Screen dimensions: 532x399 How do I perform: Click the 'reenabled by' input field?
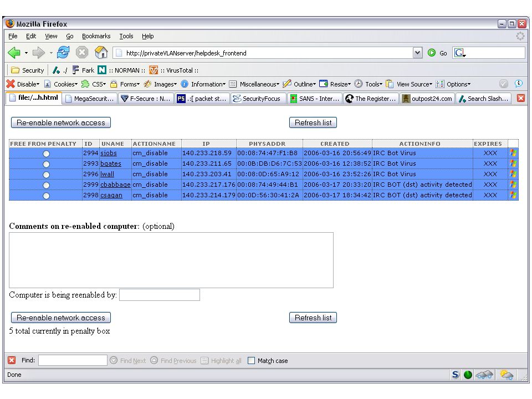pos(160,295)
